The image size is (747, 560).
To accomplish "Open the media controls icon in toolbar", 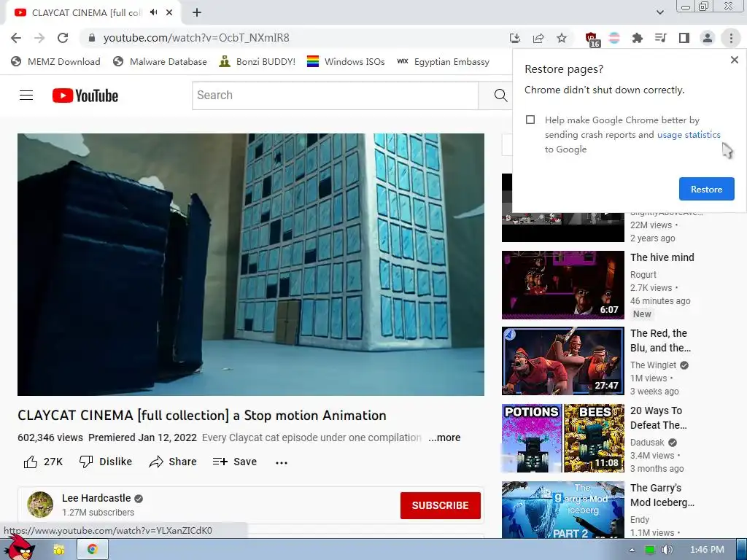I will tap(661, 38).
